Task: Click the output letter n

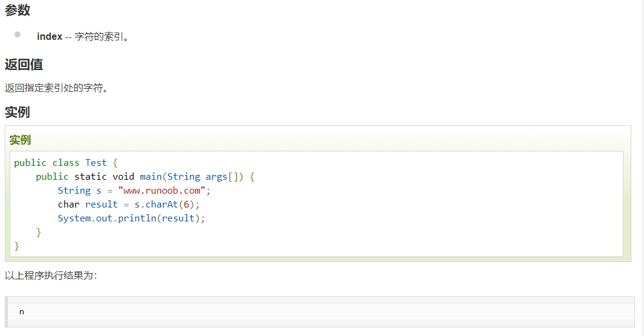Action: [22, 312]
